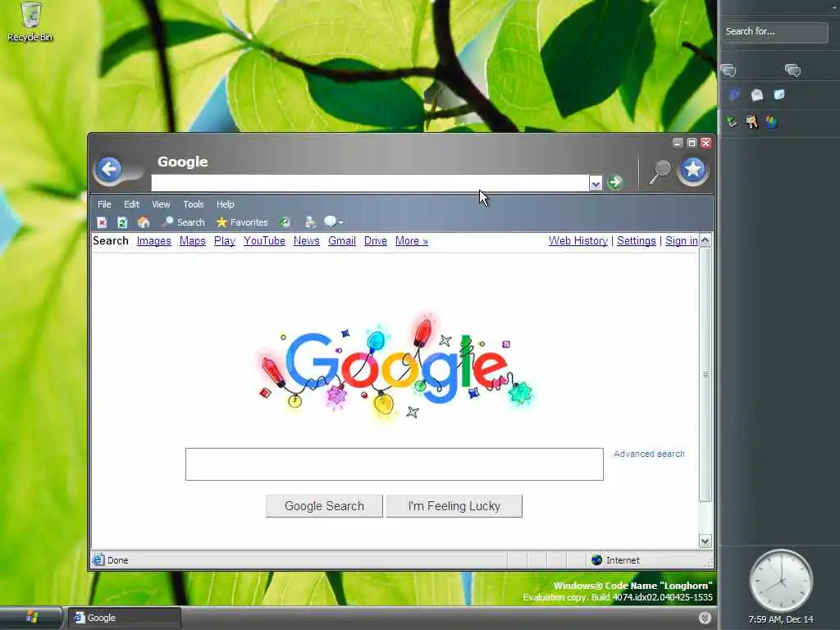The image size is (840, 630).
Task: Click the Stop page icon in toolbar
Action: pyautogui.click(x=102, y=222)
